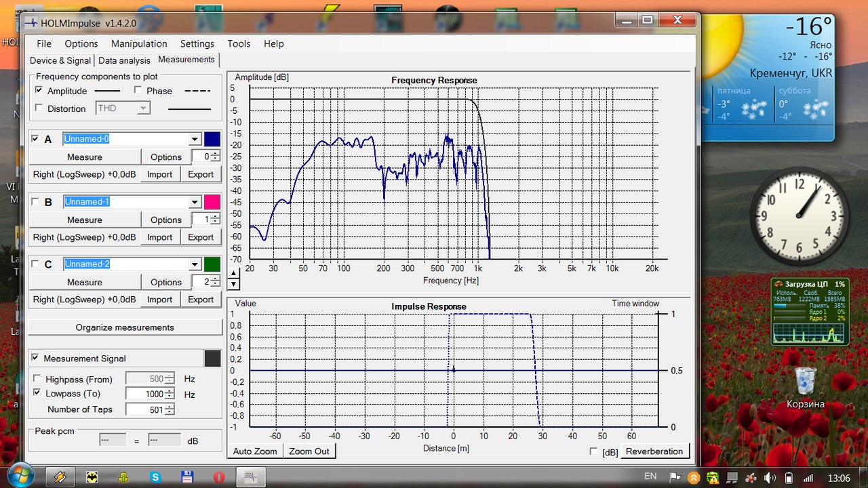Click the HOLMImpulse title bar icon
This screenshot has width=868, height=488.
tap(31, 23)
